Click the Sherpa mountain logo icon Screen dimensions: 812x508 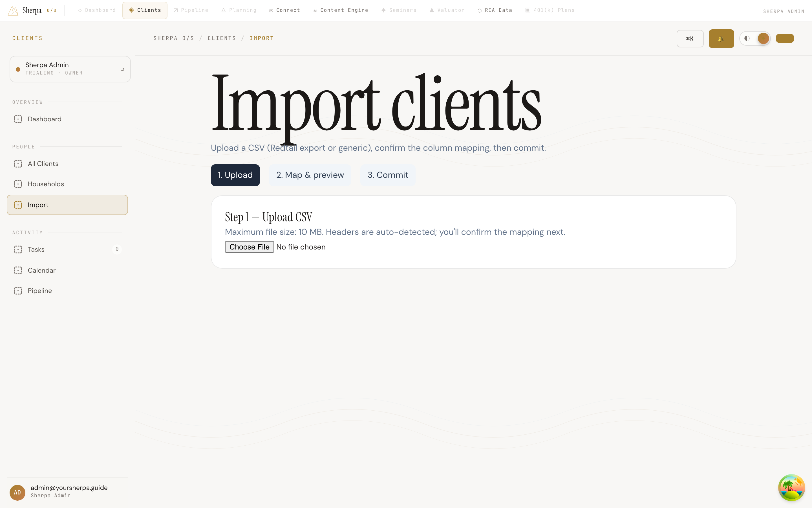[x=13, y=10]
